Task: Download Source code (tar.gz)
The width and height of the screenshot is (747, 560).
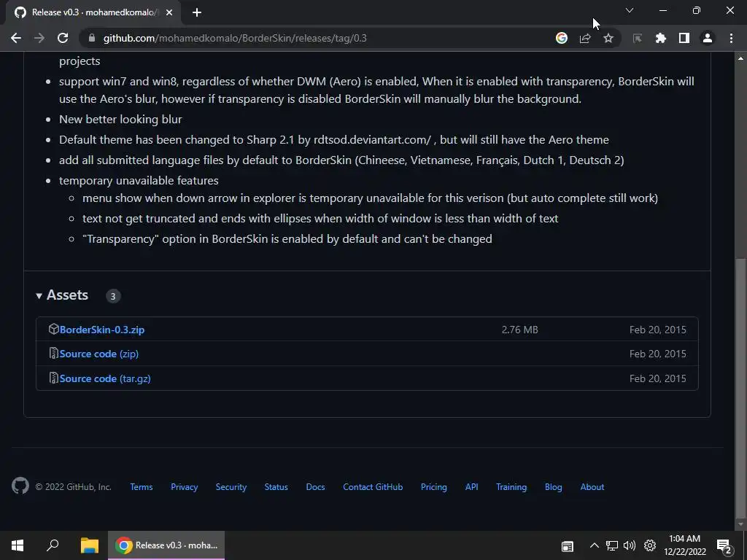Action: (105, 378)
